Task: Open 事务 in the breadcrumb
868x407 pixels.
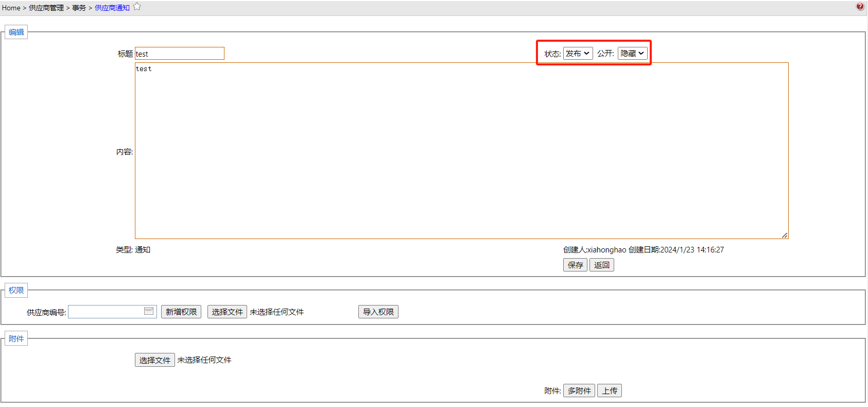Action: point(79,8)
